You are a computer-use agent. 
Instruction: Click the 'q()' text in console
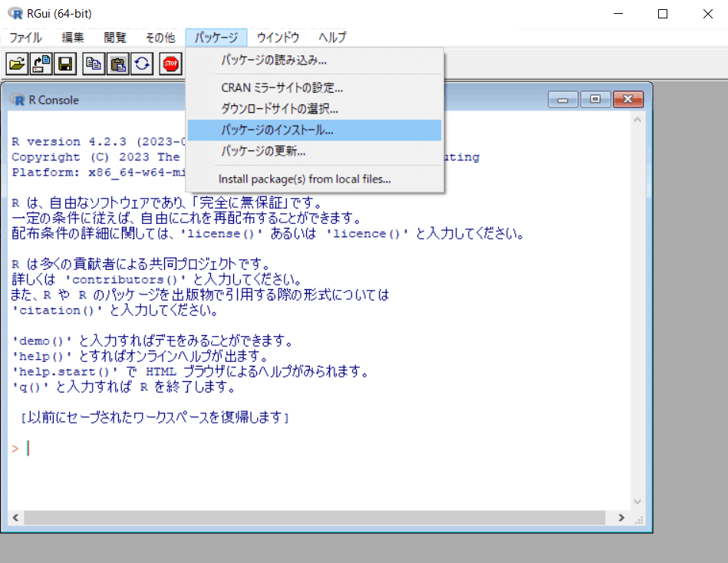tap(31, 387)
